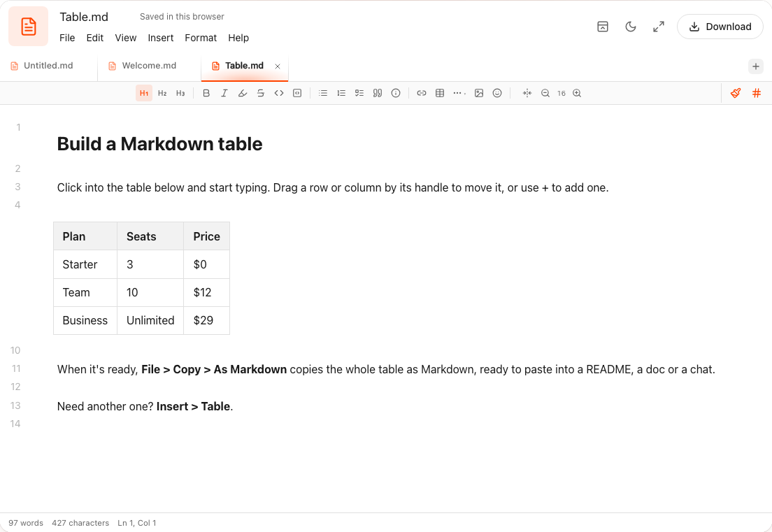Click the font size value 16
This screenshot has width=772, height=532.
(x=562, y=93)
